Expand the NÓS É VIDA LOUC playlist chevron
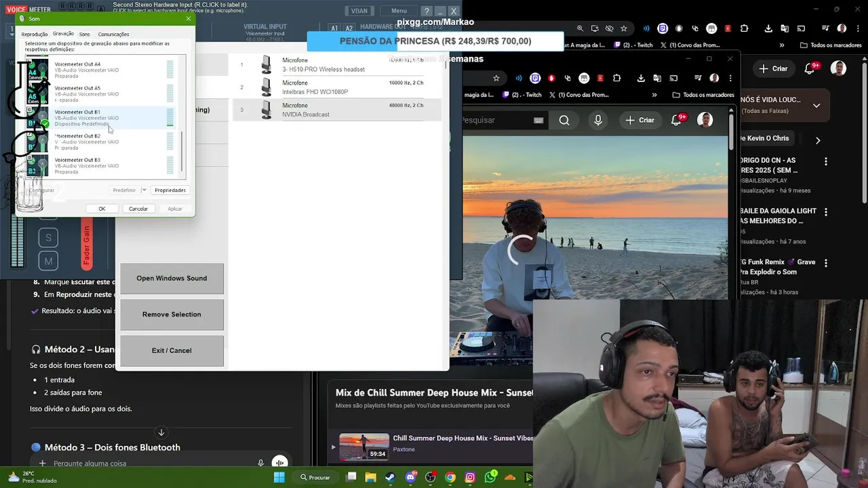868x488 pixels. [816, 105]
